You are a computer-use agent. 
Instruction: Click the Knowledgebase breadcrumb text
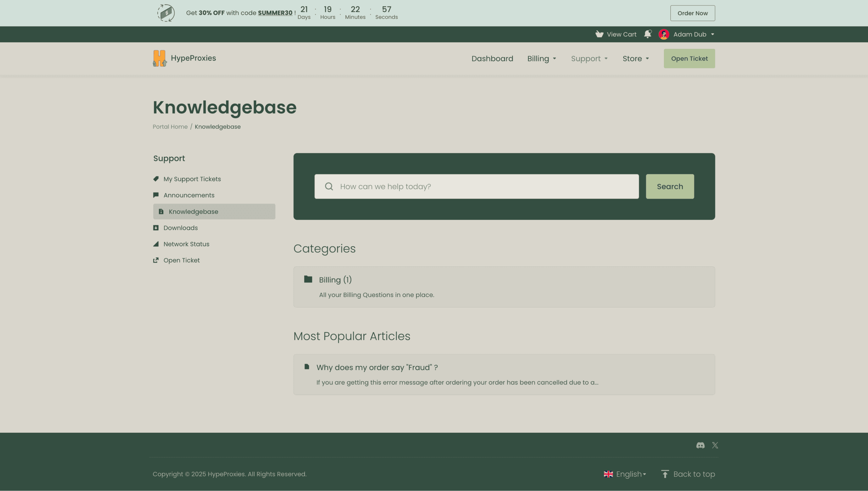point(218,126)
